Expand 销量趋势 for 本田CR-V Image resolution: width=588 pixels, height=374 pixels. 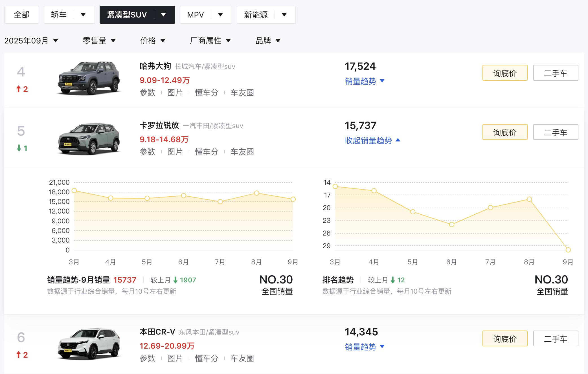[x=365, y=347]
